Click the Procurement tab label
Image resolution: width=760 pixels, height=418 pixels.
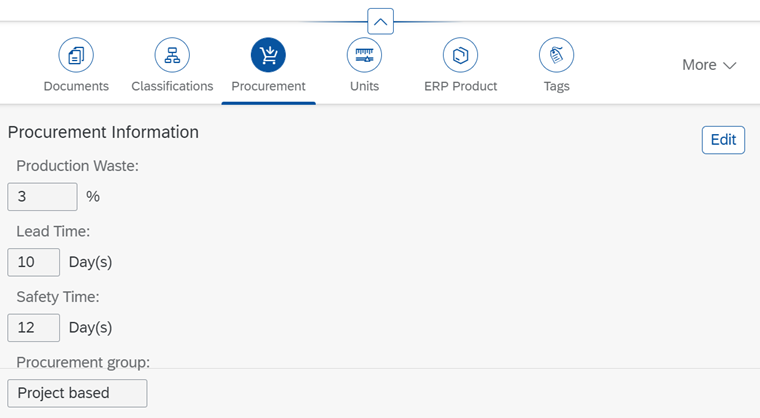(x=268, y=86)
